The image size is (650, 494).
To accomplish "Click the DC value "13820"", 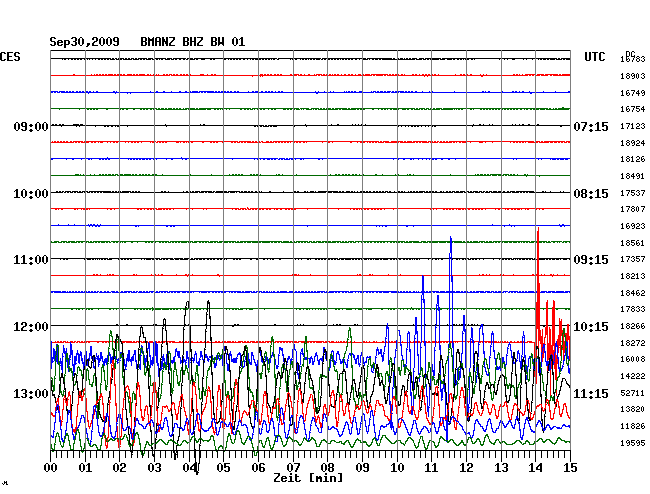I will pos(633,409).
